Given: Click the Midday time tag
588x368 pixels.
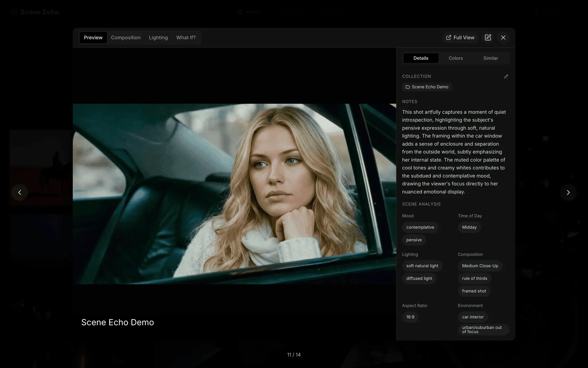Looking at the screenshot, I should coord(469,227).
